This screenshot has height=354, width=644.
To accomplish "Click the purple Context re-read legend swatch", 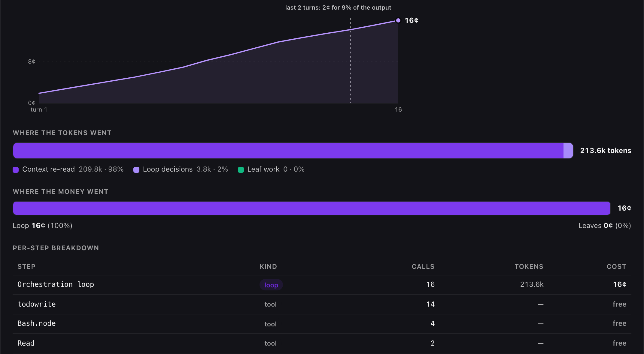I will click(x=16, y=170).
